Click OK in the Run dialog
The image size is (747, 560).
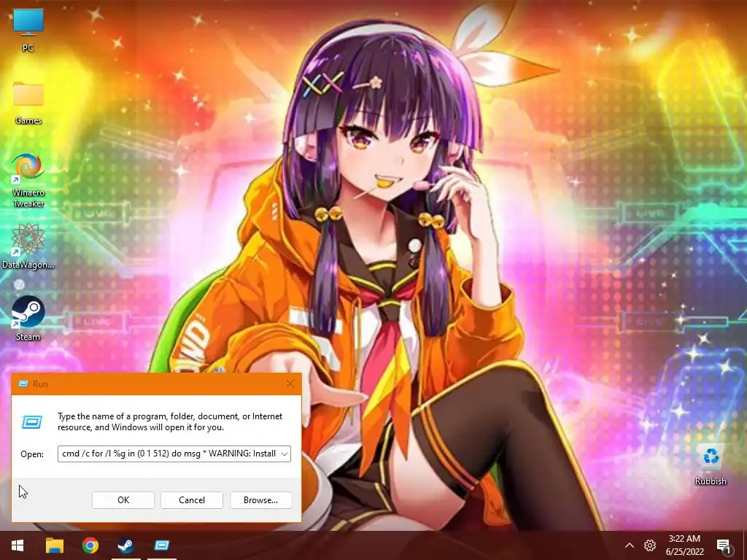pyautogui.click(x=123, y=500)
